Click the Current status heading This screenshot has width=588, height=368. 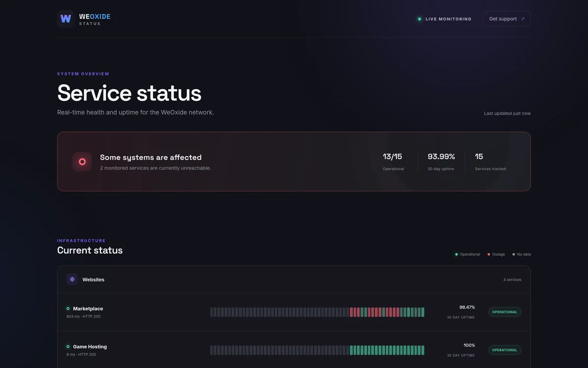(x=90, y=250)
